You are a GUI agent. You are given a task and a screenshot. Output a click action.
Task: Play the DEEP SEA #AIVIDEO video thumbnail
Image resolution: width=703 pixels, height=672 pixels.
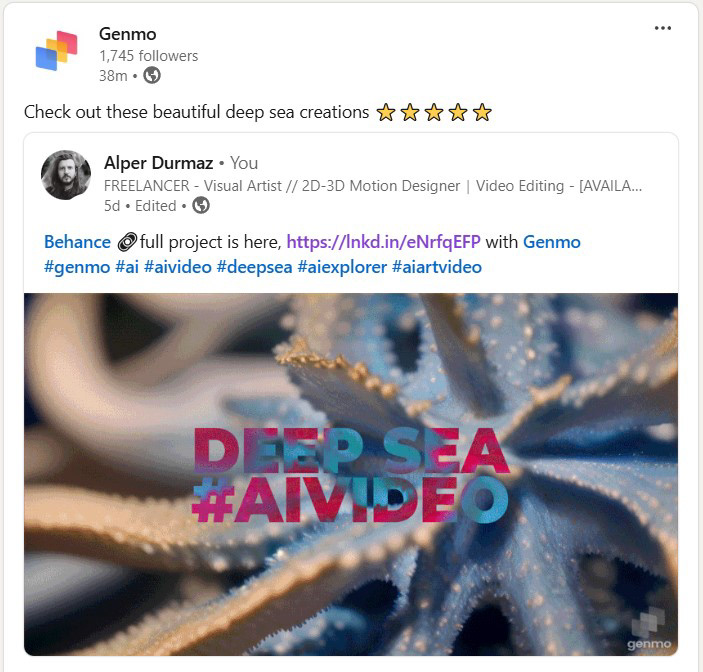point(351,474)
